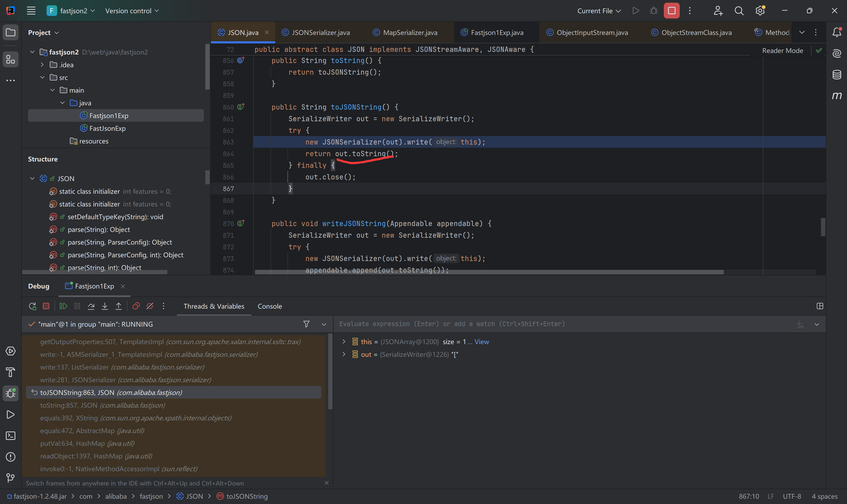Image resolution: width=847 pixels, height=504 pixels.
Task: Click the editor horizontal scrollbar
Action: click(489, 272)
